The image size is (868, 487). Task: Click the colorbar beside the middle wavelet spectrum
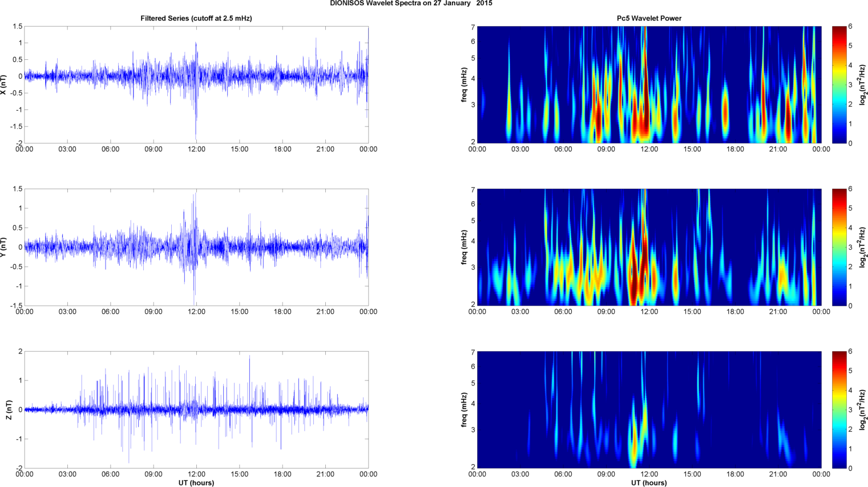[839, 247]
